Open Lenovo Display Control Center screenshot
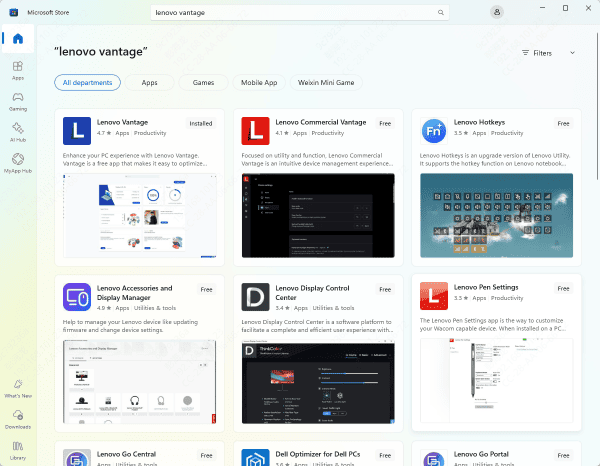Image resolution: width=600 pixels, height=466 pixels. click(318, 382)
